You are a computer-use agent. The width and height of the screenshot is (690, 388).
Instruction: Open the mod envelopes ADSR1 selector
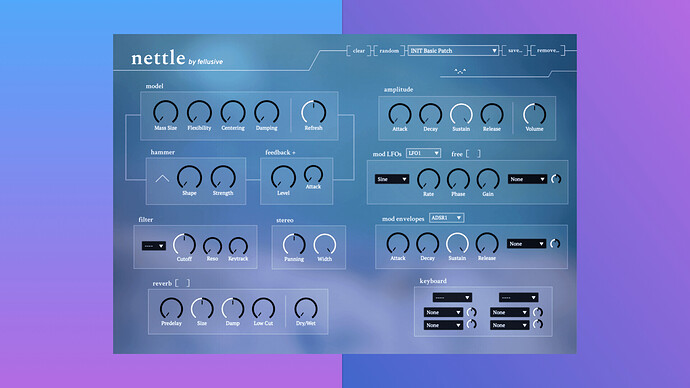pos(446,218)
